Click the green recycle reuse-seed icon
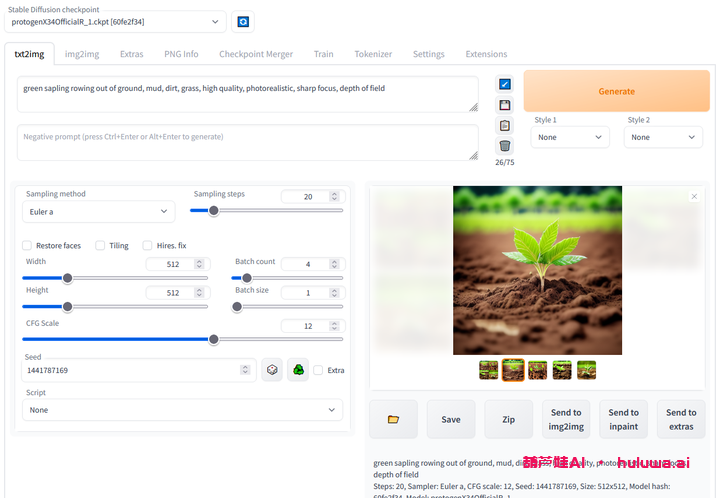 [x=298, y=370]
